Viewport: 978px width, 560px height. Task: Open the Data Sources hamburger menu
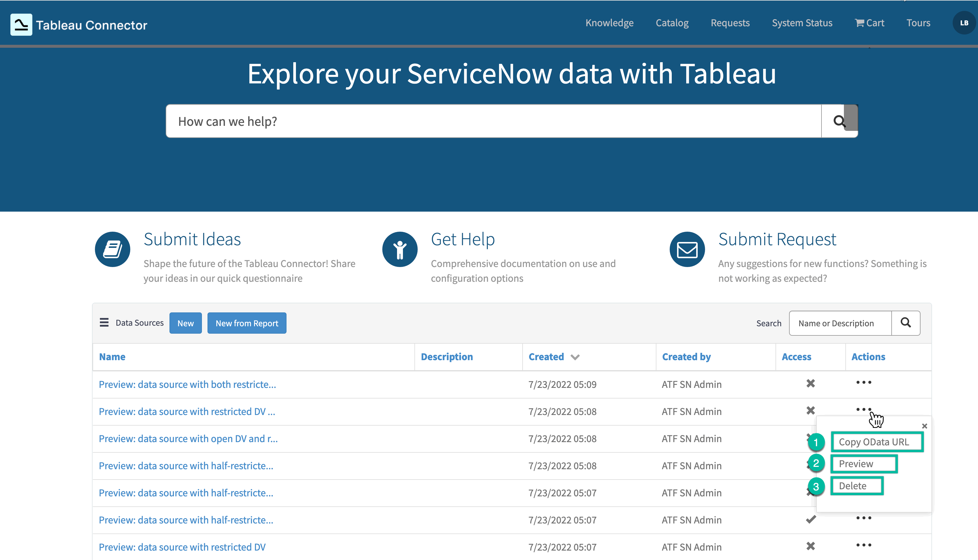point(104,322)
